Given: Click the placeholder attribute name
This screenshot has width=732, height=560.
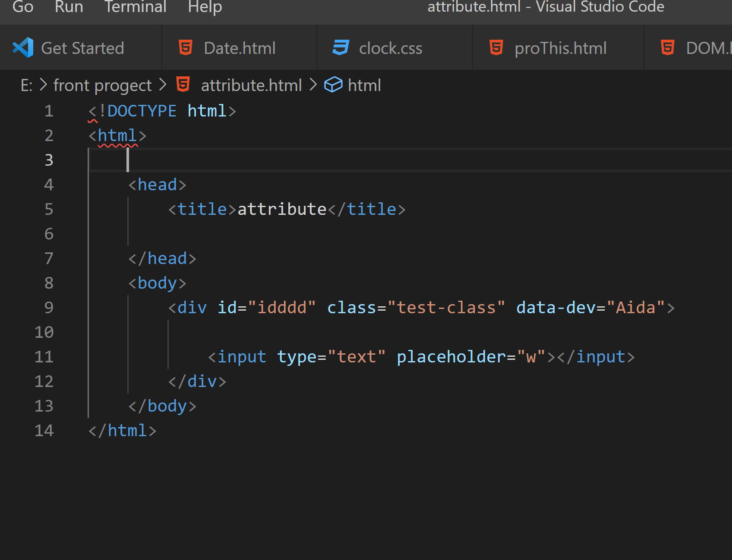Looking at the screenshot, I should (451, 357).
